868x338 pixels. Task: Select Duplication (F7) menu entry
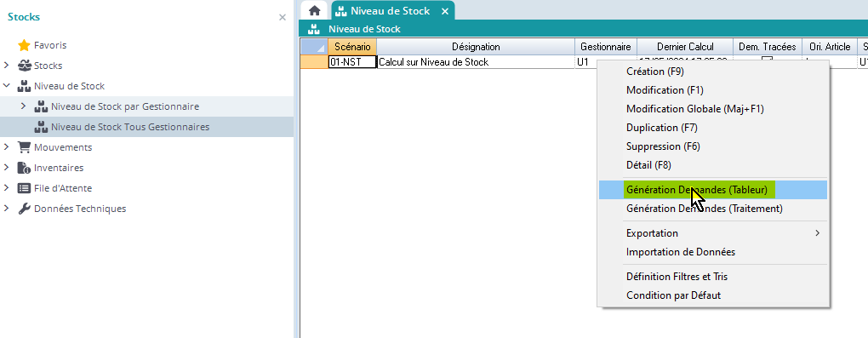[714, 128]
